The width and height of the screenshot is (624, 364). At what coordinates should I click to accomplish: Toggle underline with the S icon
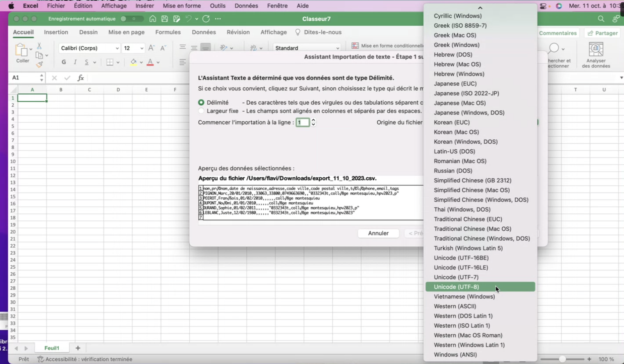(x=86, y=62)
